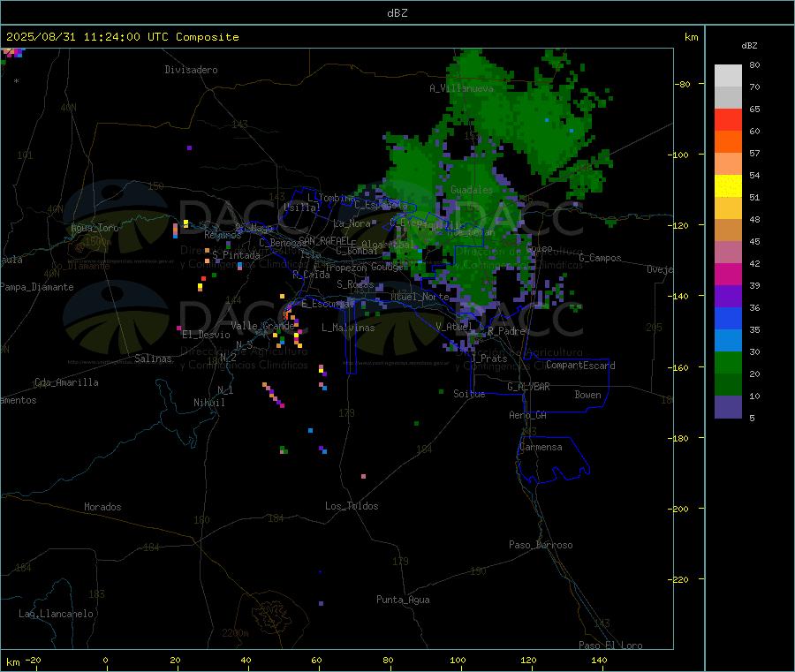The height and width of the screenshot is (672, 795).
Task: Click the Cda_Amarilla label
Action: pyautogui.click(x=66, y=382)
